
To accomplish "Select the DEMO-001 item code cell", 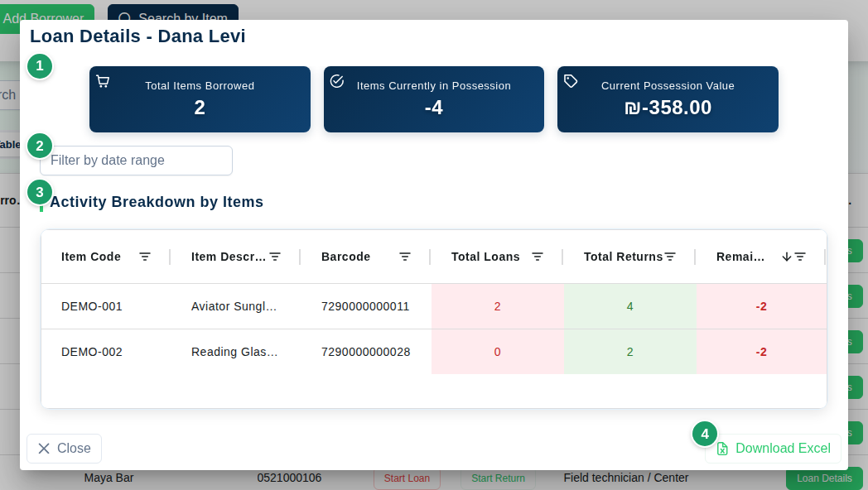I will click(92, 306).
